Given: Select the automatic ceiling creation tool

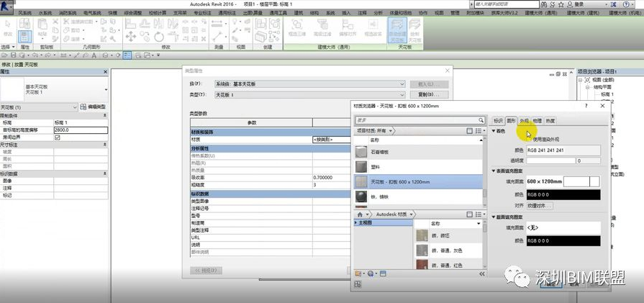Looking at the screenshot, I should point(396,31).
